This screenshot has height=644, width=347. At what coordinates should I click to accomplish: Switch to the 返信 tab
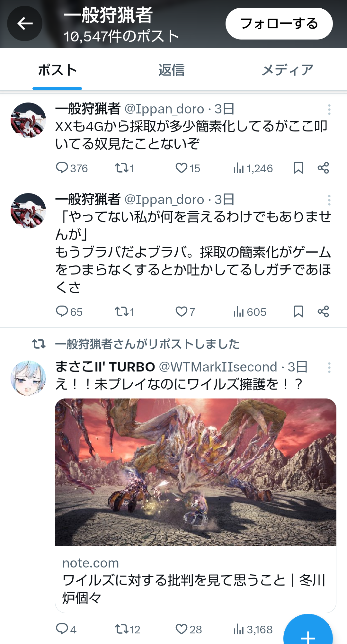pos(172,70)
